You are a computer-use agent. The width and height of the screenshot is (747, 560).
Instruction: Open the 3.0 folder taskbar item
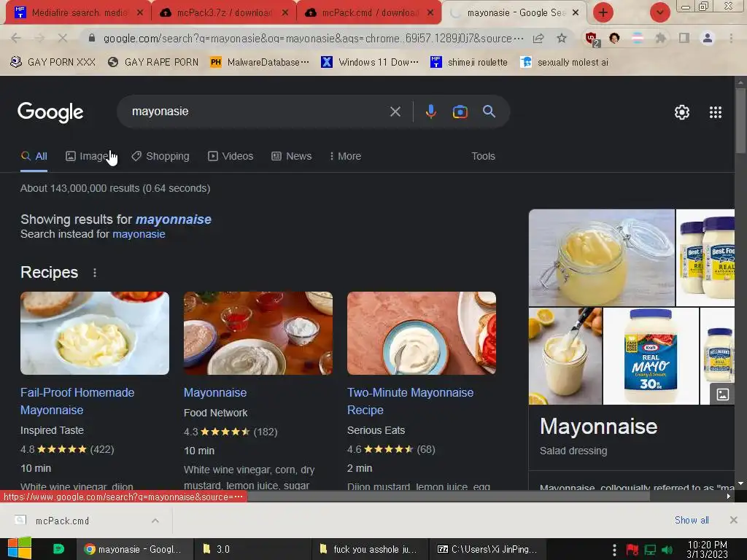tap(252, 549)
